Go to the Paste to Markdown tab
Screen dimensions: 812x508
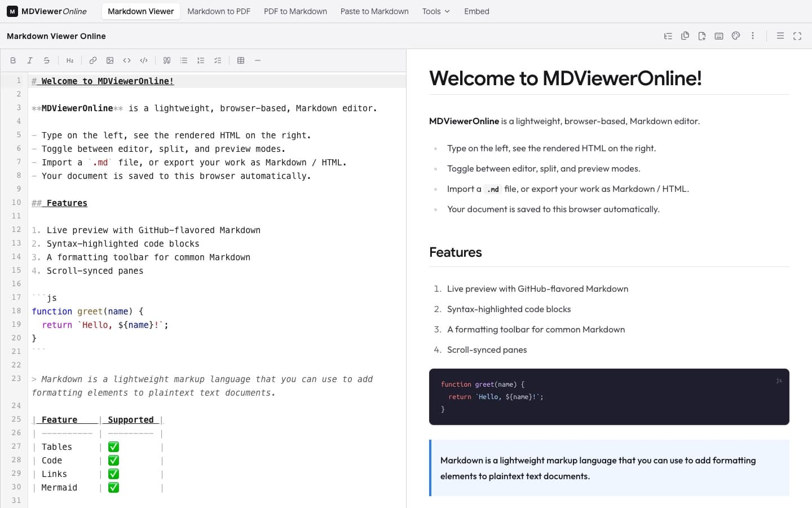point(374,11)
